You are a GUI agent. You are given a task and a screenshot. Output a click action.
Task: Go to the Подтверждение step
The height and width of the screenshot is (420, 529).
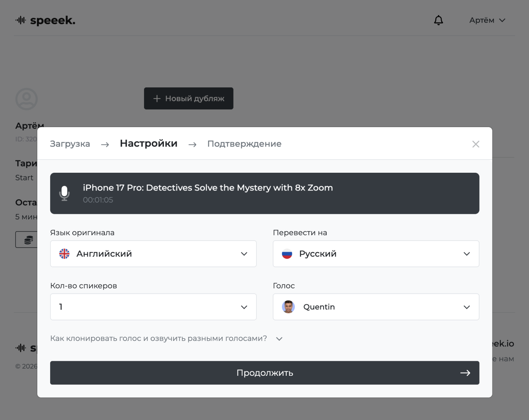[244, 144]
